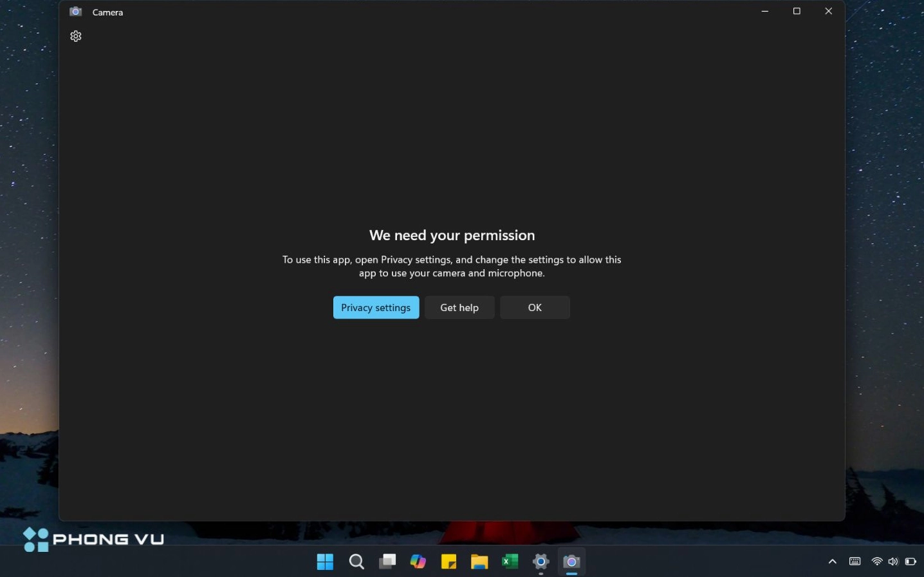Check battery status in the system tray
Screen dimensions: 924x577
click(x=910, y=562)
